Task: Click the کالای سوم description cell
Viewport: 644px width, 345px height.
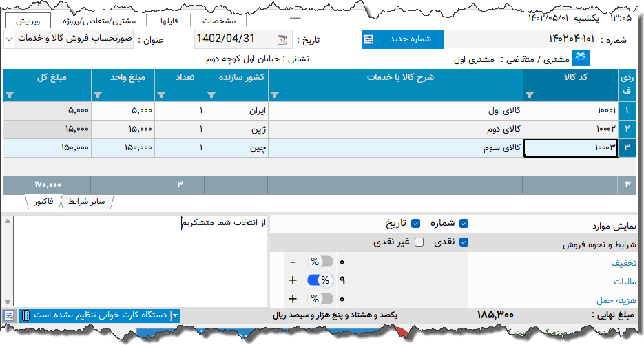Action: point(395,148)
